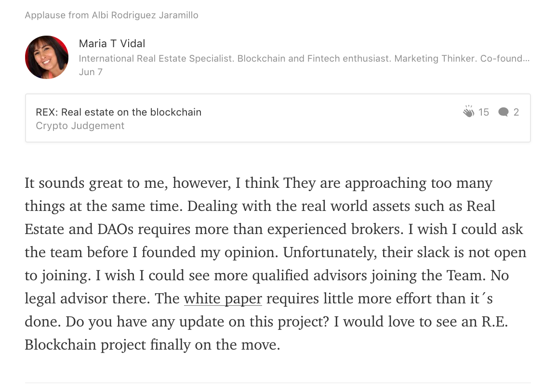Click the author bio starting 'International Real Estate Specialist'
This screenshot has width=556, height=392.
tap(304, 58)
